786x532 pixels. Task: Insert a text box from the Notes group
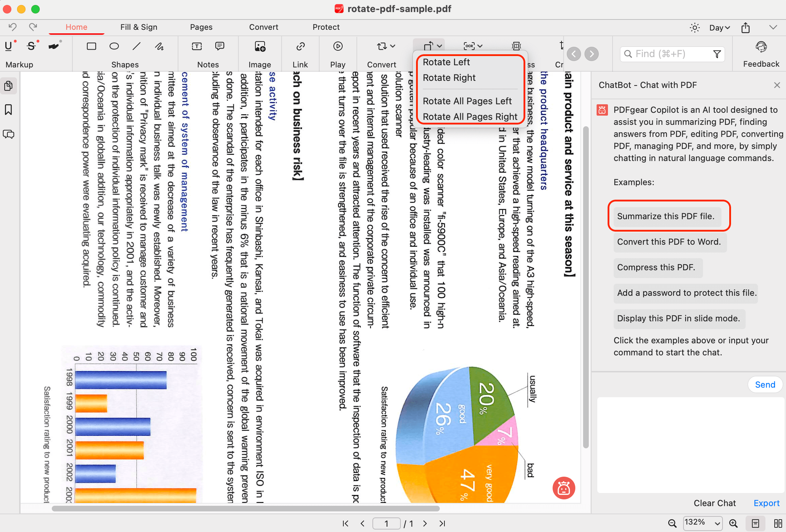click(x=196, y=46)
